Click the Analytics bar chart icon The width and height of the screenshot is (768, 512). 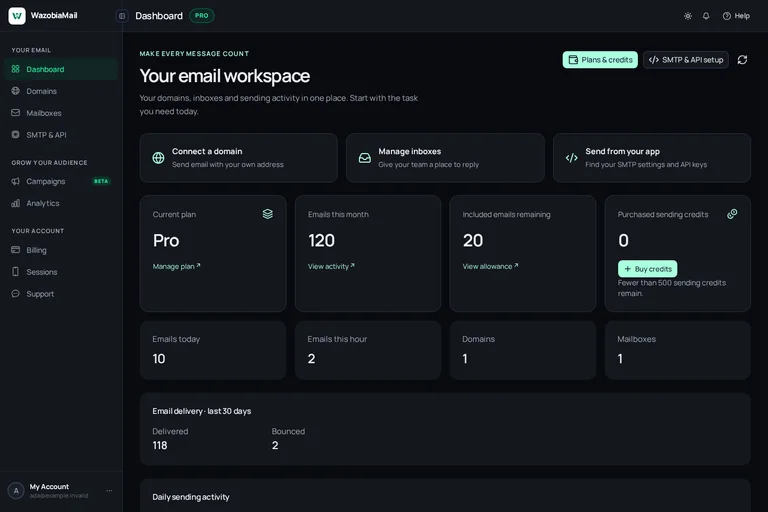point(16,203)
